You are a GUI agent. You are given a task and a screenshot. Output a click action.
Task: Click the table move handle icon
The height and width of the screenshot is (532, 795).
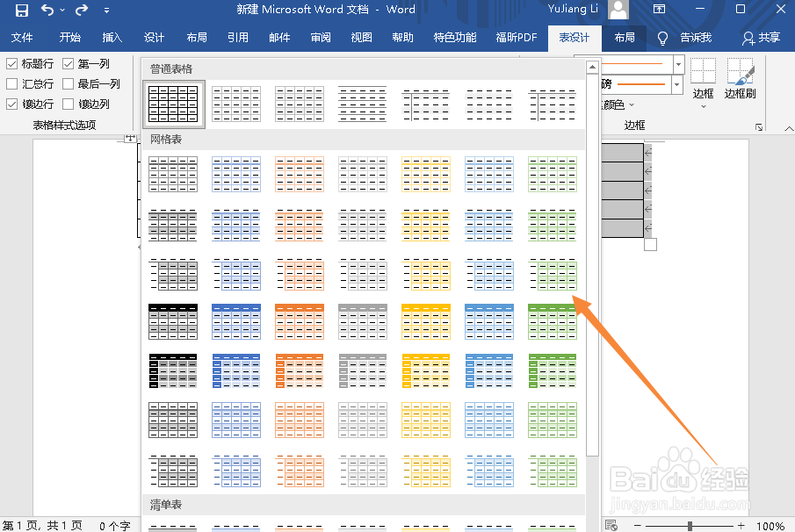click(130, 138)
